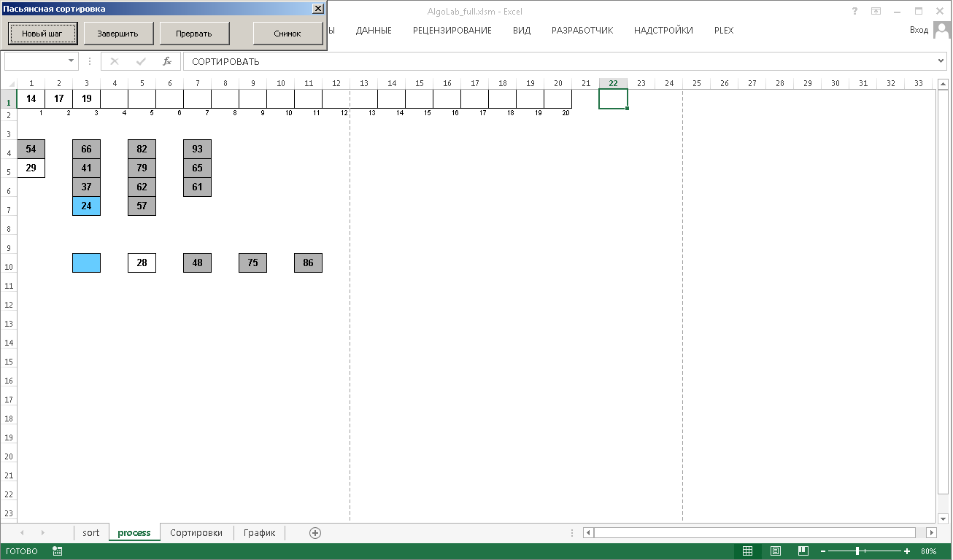
Task: Select gray cell containing 61
Action: tap(197, 187)
